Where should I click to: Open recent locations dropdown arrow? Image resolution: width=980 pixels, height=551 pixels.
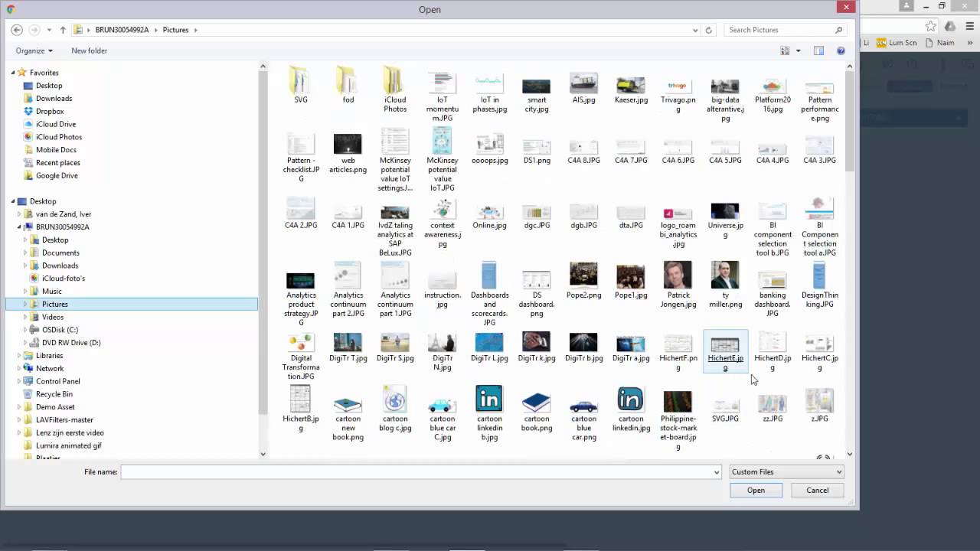click(49, 30)
